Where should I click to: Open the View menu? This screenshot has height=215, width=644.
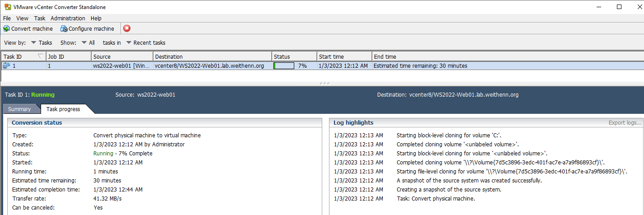click(22, 18)
